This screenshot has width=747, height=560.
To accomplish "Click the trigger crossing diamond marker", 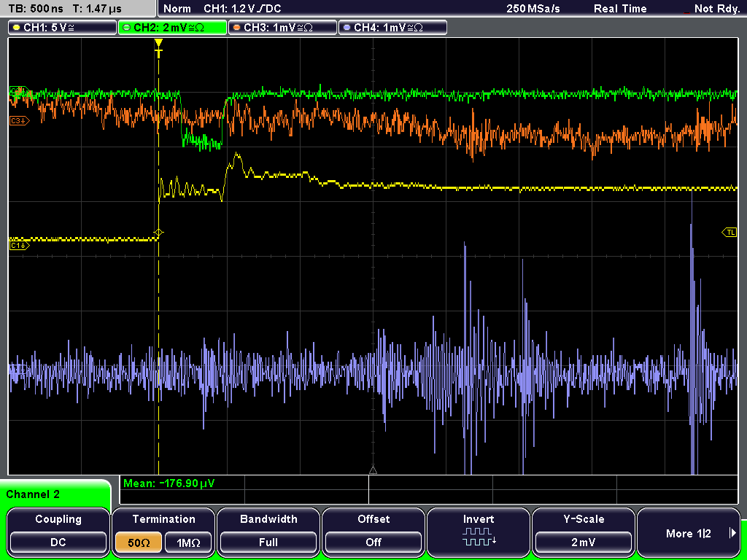I will (158, 233).
